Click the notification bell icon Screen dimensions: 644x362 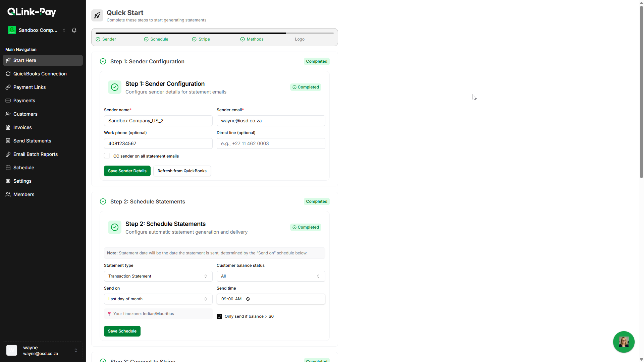click(74, 30)
